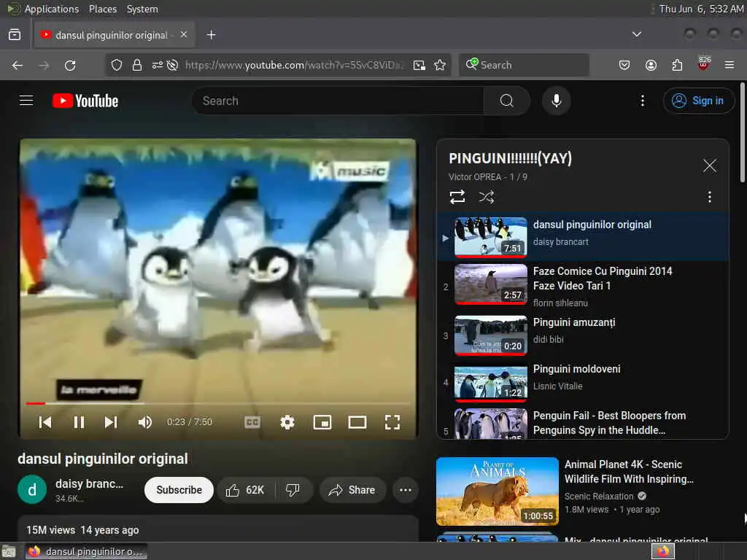Seek on the red video progress bar

[x=217, y=403]
